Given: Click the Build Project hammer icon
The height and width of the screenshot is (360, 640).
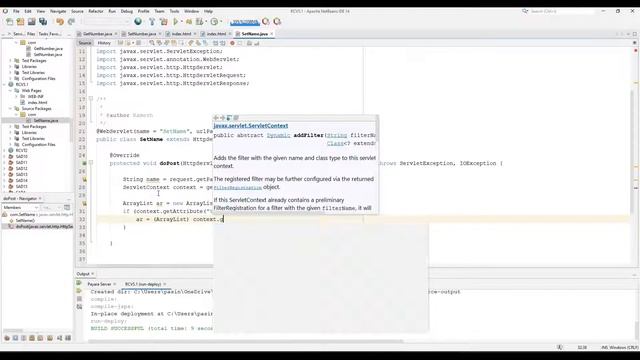Looking at the screenshot, I should [152, 22].
